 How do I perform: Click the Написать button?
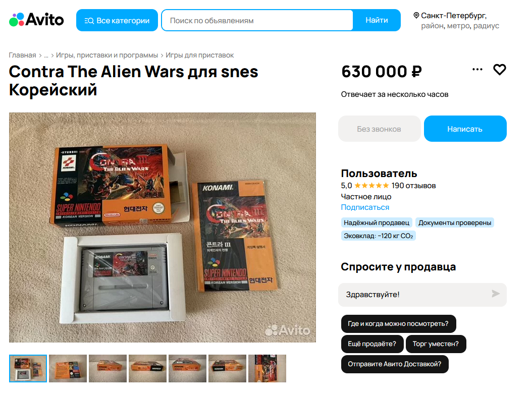coord(465,129)
